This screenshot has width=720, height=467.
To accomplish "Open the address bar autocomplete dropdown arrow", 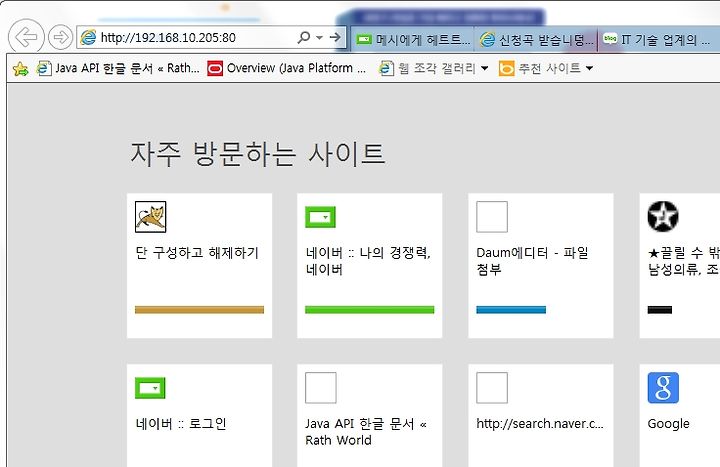I will tap(320, 38).
